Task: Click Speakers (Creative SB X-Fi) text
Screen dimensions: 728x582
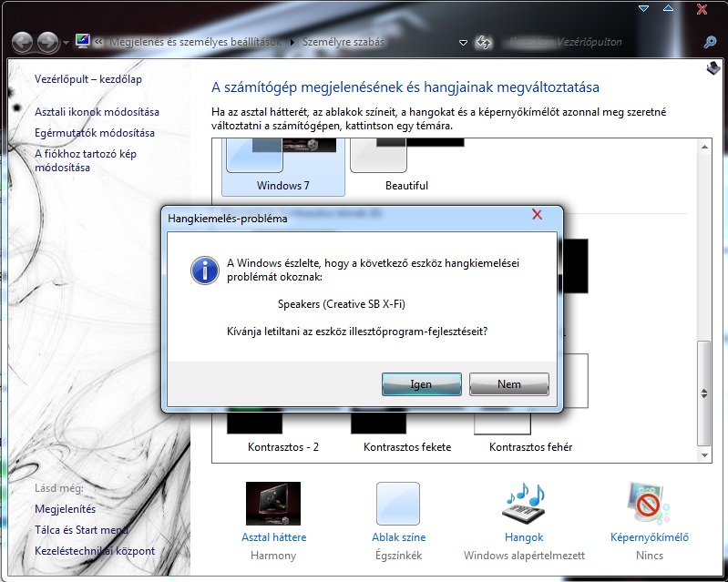Action: (x=342, y=304)
